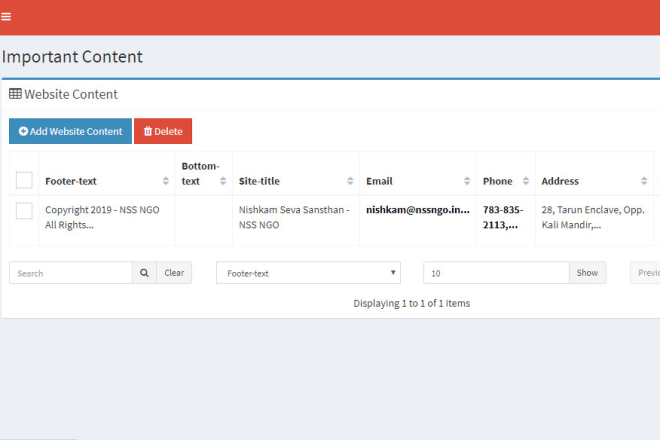Check the Copyright 2019 row checkbox
Image resolution: width=660 pixels, height=440 pixels.
24,211
